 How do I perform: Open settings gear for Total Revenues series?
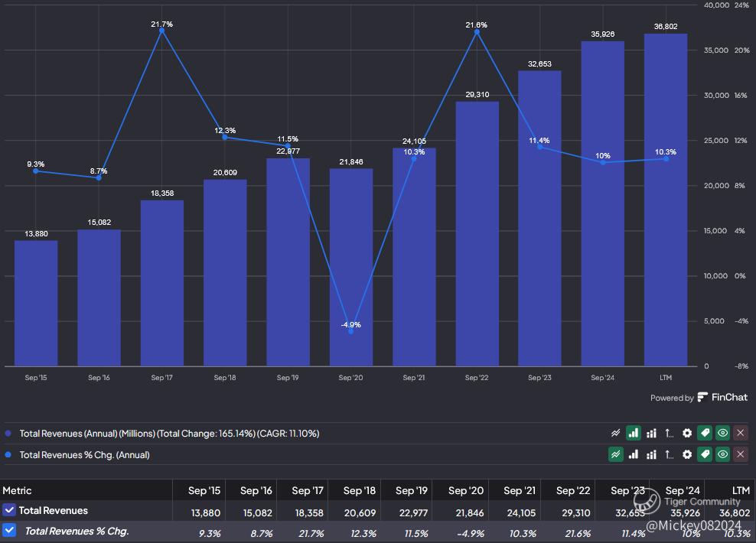[687, 433]
